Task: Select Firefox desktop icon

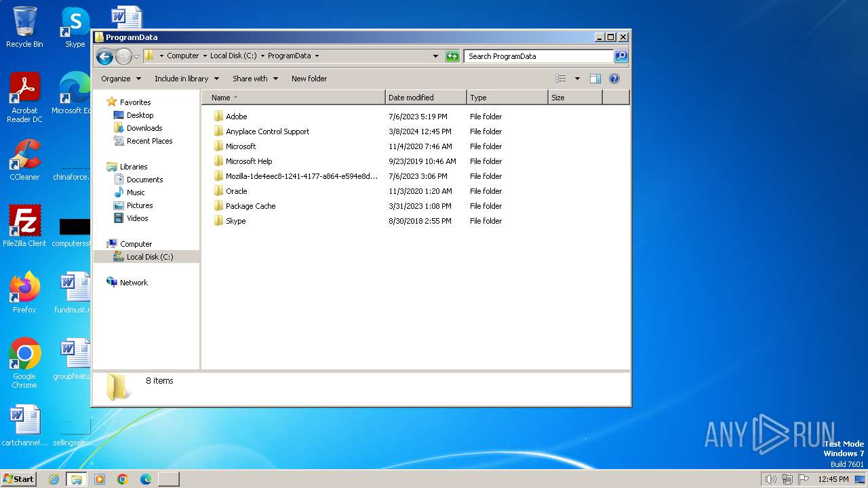Action: (x=24, y=292)
